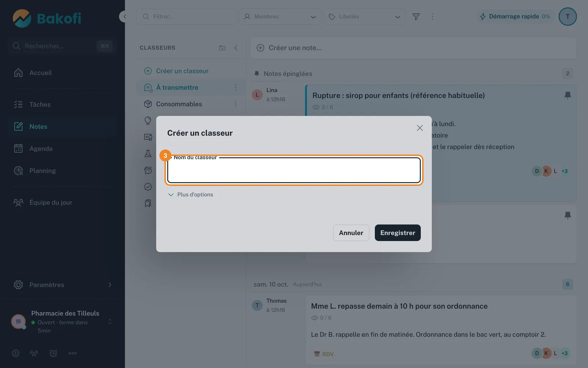The image size is (588, 368).
Task: Open the top toolbar more-options menu
Action: 433,17
